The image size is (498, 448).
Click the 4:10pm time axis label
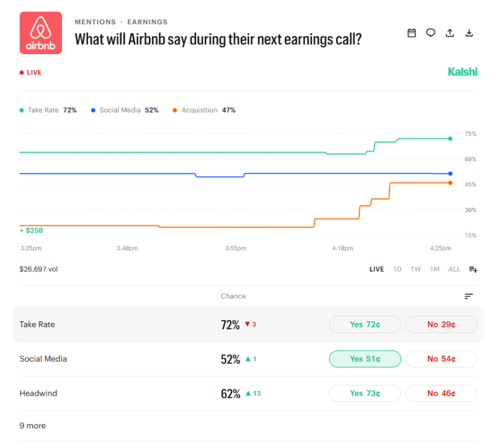click(343, 248)
